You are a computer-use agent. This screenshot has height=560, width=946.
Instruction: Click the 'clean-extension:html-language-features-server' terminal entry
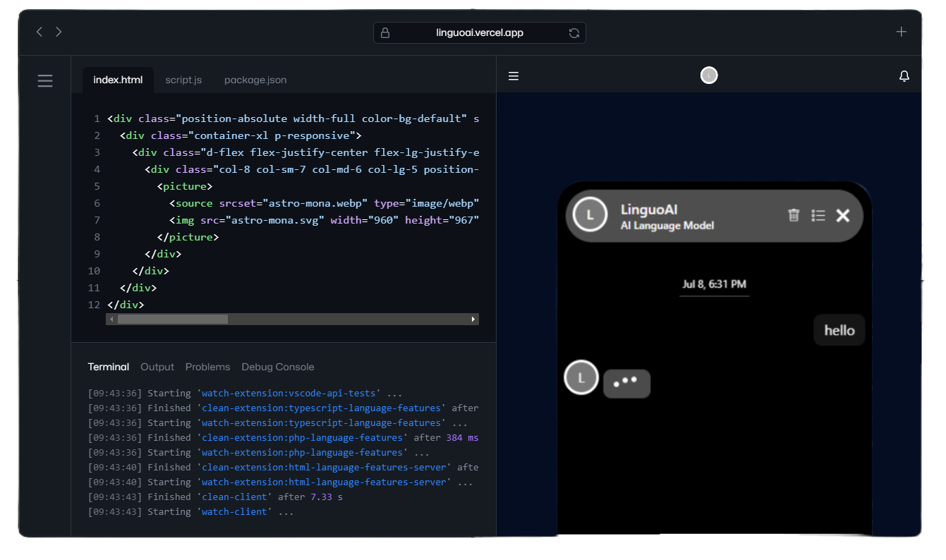coord(325,467)
